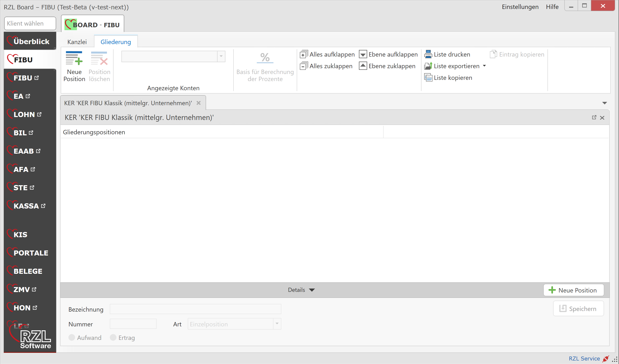Select the Ertrag radio button
Viewport: 619px width, 364px height.
tap(113, 337)
